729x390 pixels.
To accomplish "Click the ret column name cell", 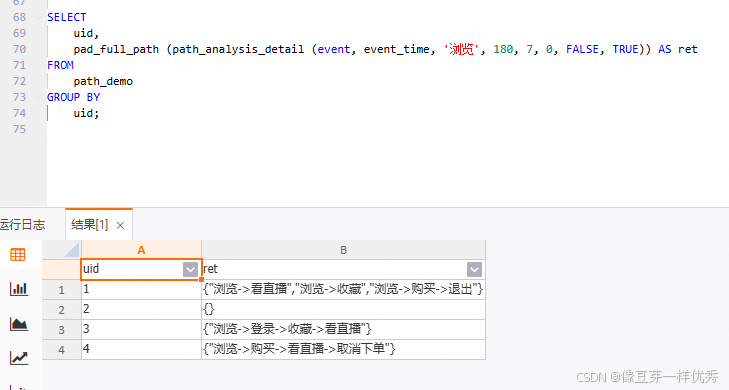I will pos(344,269).
